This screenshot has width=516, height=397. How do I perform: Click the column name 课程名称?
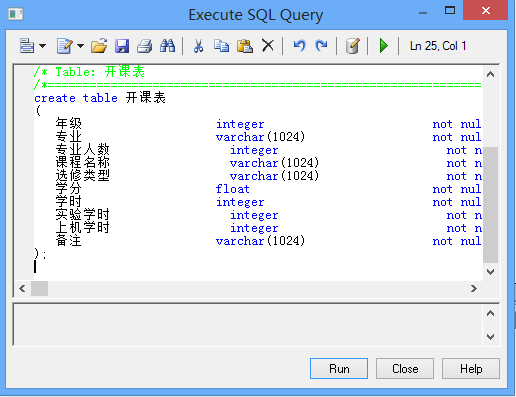pyautogui.click(x=82, y=163)
